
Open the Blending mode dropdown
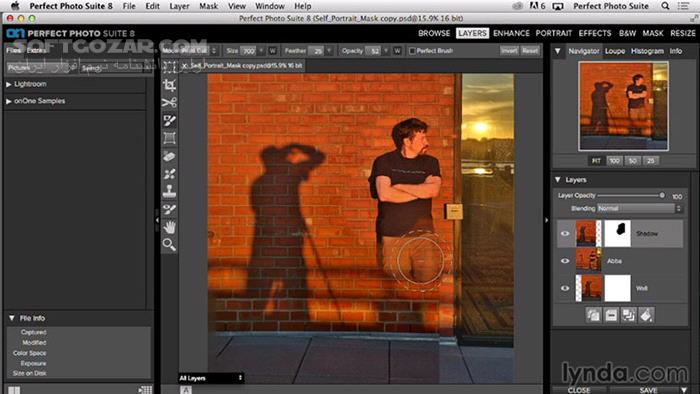pos(640,208)
